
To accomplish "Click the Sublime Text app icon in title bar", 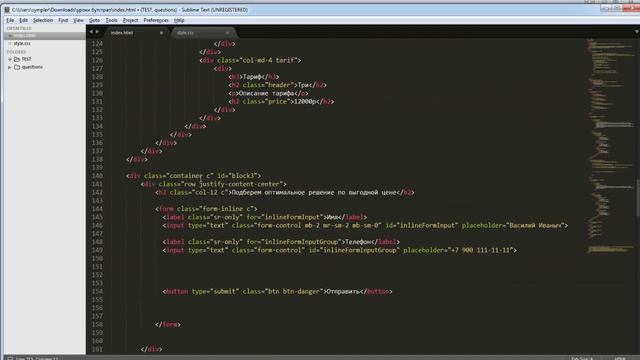I will tap(7, 9).
